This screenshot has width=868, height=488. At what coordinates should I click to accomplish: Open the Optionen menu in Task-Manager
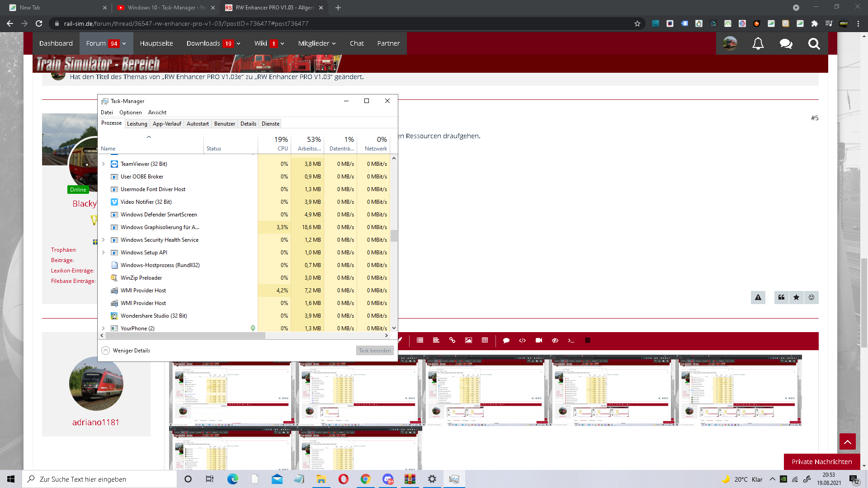coord(130,113)
